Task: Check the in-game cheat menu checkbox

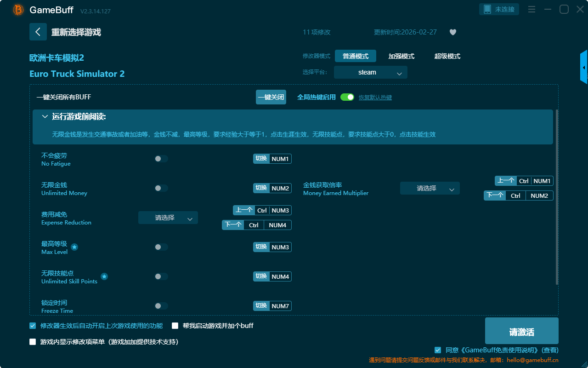Action: tap(33, 342)
